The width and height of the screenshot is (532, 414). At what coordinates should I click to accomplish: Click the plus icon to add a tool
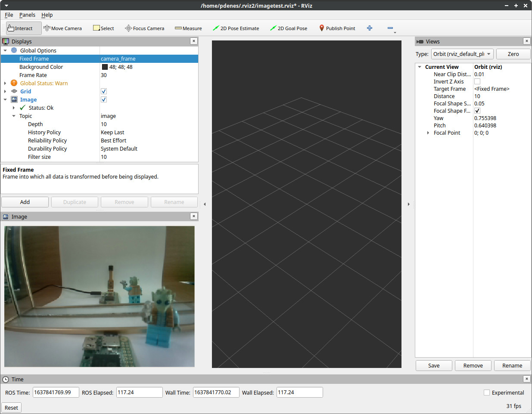(370, 28)
